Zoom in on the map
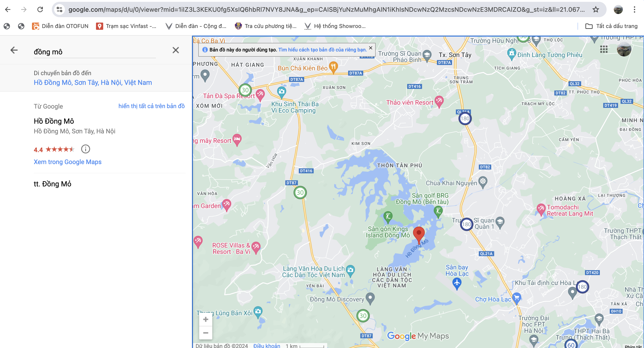 coord(206,320)
